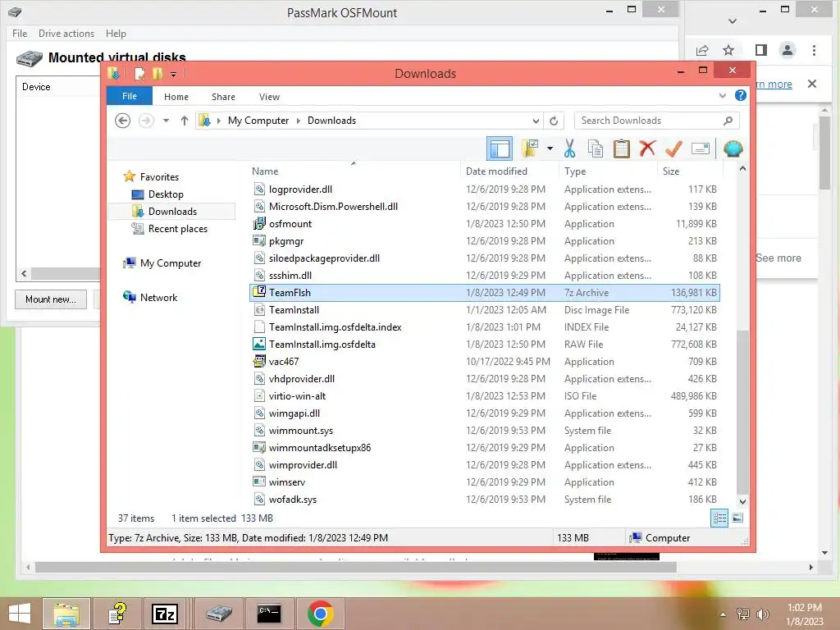This screenshot has height=630, width=840.
Task: Click the Explorer Help question mark icon
Action: pos(741,95)
